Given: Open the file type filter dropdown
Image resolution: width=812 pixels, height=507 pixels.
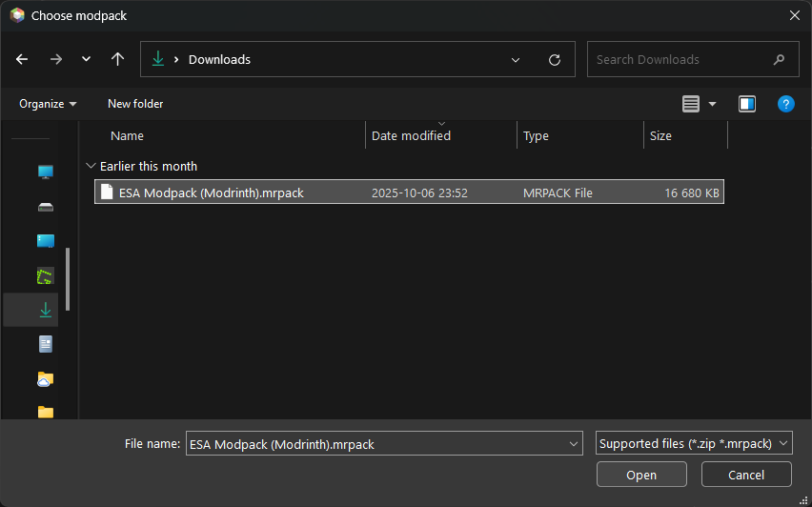Looking at the screenshot, I should (693, 443).
